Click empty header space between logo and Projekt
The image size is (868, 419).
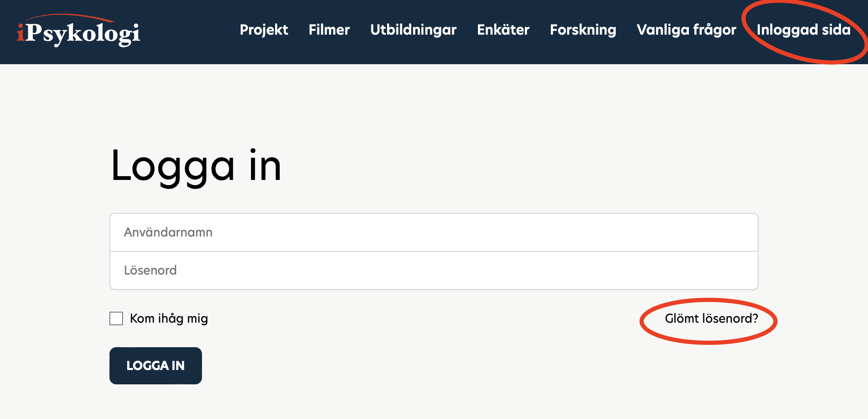pos(190,32)
